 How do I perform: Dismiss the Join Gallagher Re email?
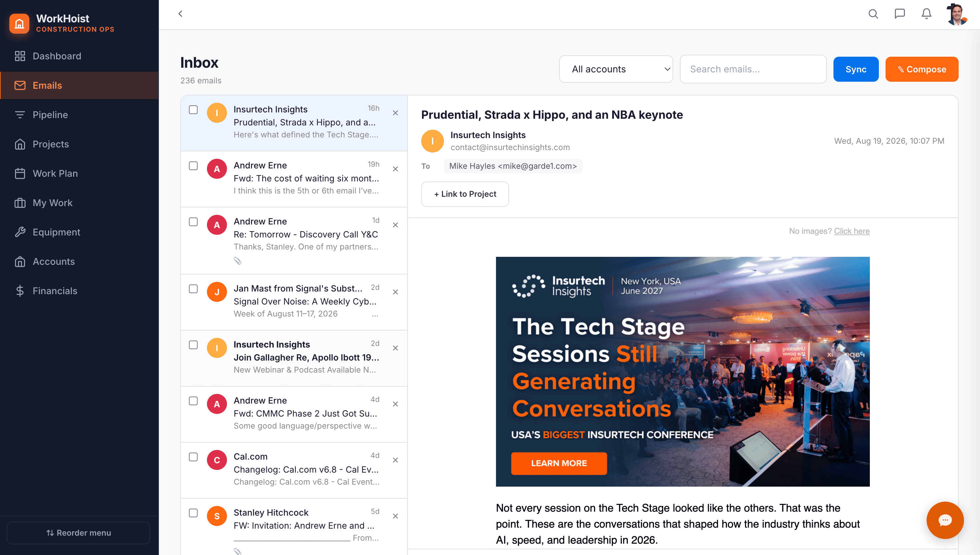click(395, 348)
